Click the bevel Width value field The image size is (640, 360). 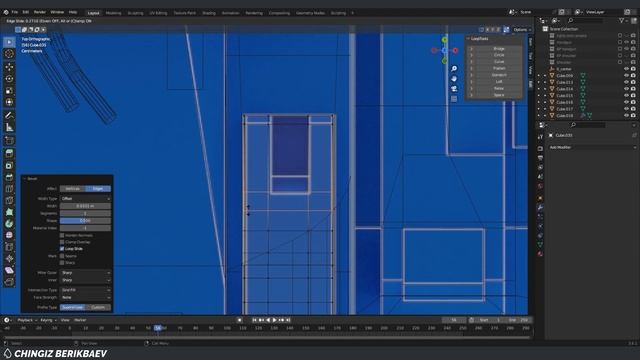(x=85, y=206)
